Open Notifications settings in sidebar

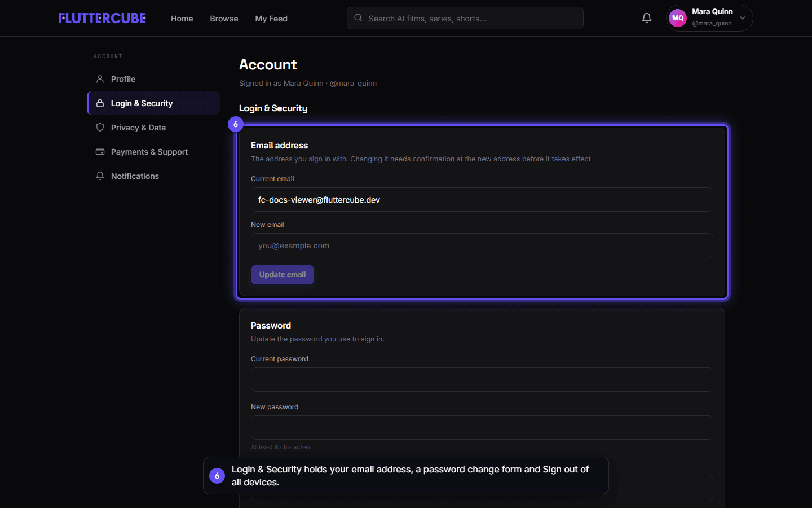153,176
